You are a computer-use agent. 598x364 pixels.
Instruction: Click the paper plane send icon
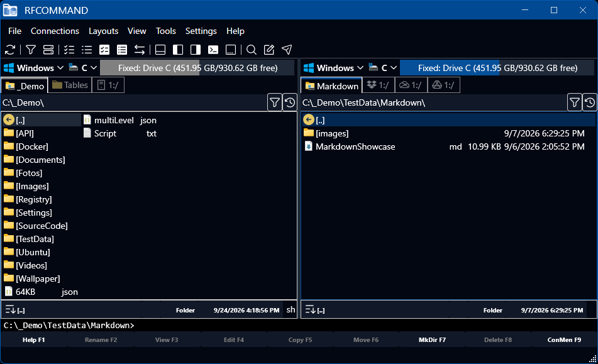(287, 50)
